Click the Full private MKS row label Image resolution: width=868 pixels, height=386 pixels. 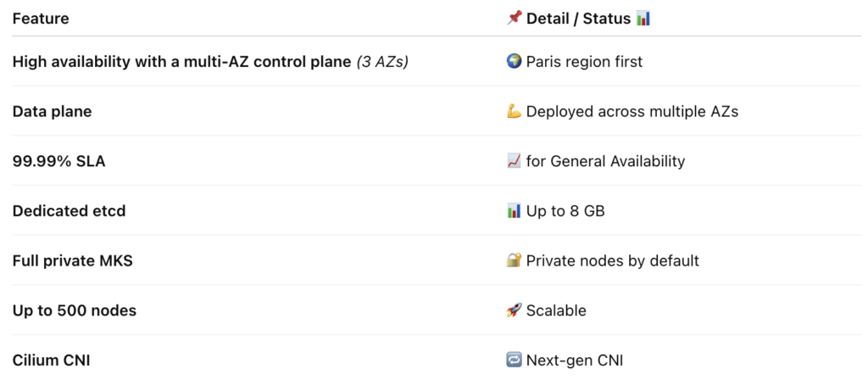coord(73,260)
